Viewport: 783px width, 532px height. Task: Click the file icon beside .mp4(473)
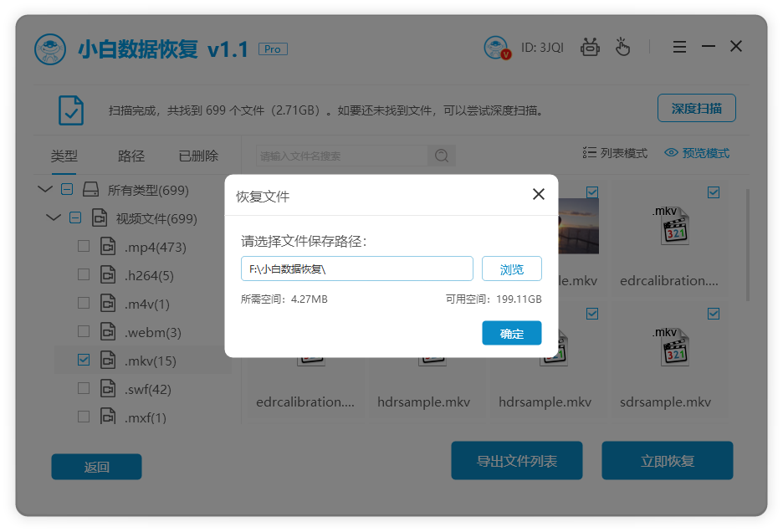[x=108, y=246]
